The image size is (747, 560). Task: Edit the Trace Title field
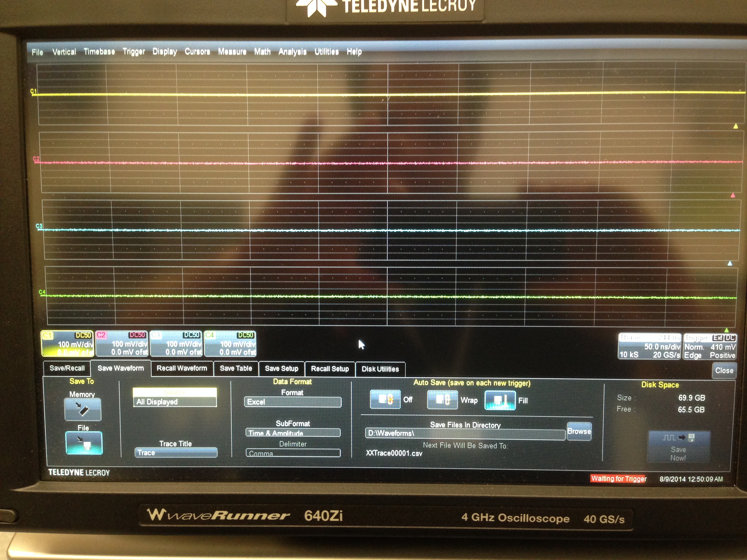pos(176,453)
